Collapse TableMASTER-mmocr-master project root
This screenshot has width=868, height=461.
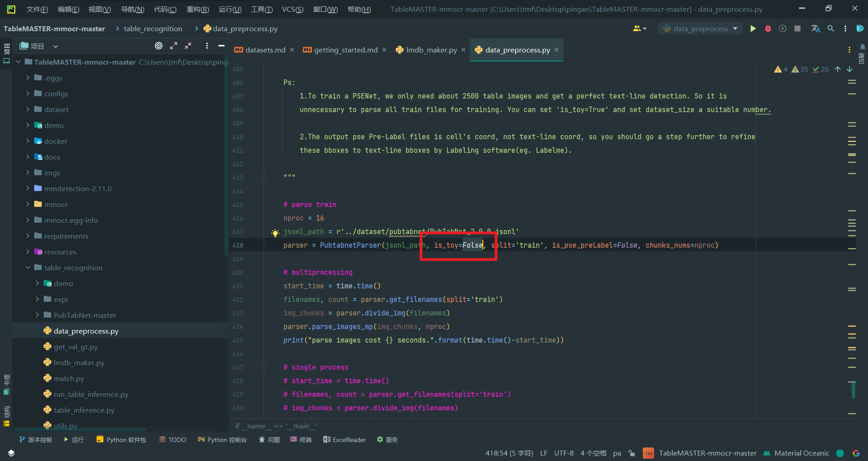click(18, 62)
